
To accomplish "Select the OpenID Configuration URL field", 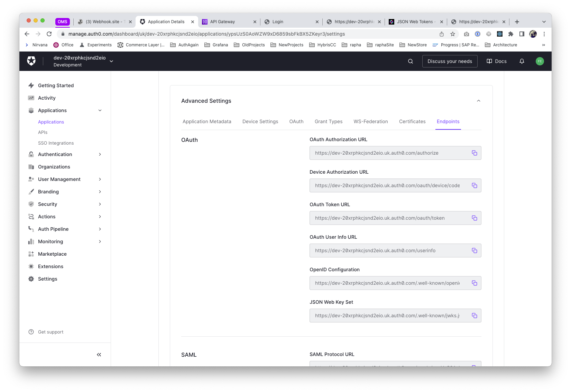I will (x=387, y=283).
